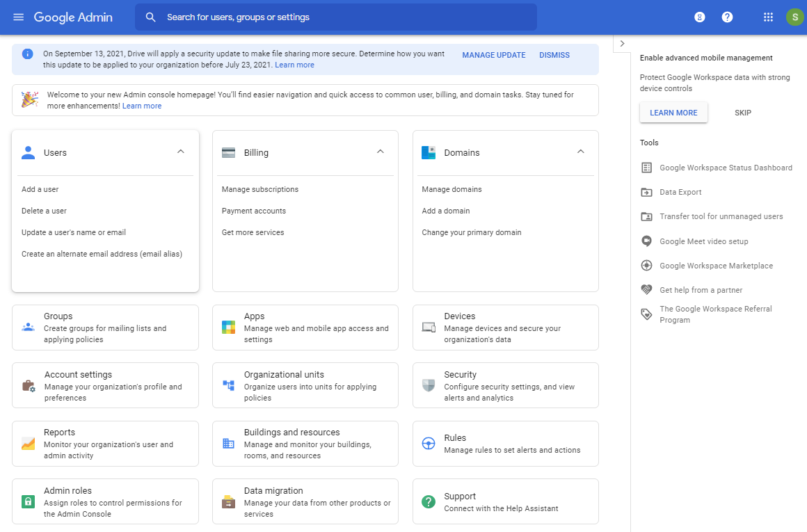Open Learn more link in welcome banner
The width and height of the screenshot is (807, 532).
142,106
